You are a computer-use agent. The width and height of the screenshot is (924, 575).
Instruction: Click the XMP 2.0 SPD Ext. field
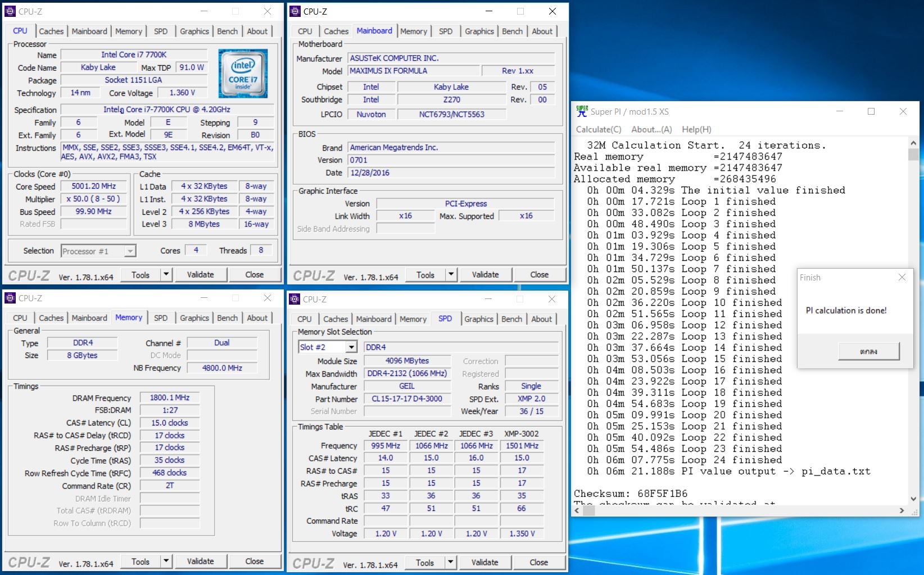531,399
